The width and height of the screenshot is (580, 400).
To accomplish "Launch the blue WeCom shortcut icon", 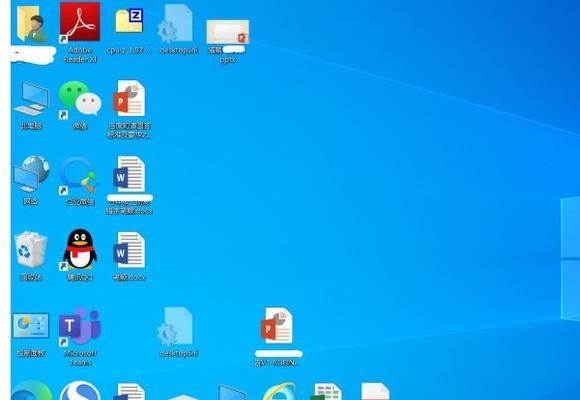I will 79,175.
